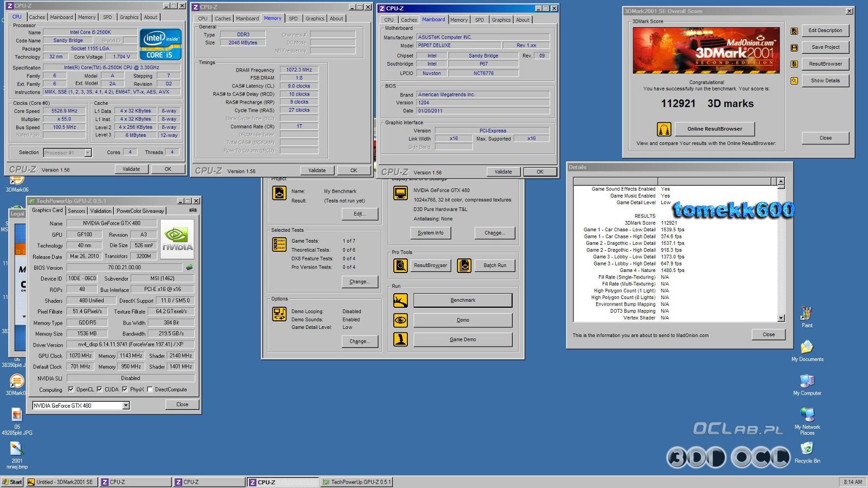This screenshot has height=488, width=868.
Task: Click the System Info button
Action: tap(430, 233)
